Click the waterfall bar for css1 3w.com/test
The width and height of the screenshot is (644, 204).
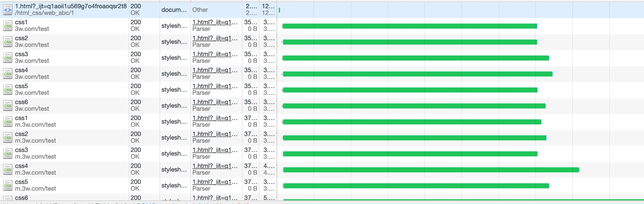[x=410, y=26]
